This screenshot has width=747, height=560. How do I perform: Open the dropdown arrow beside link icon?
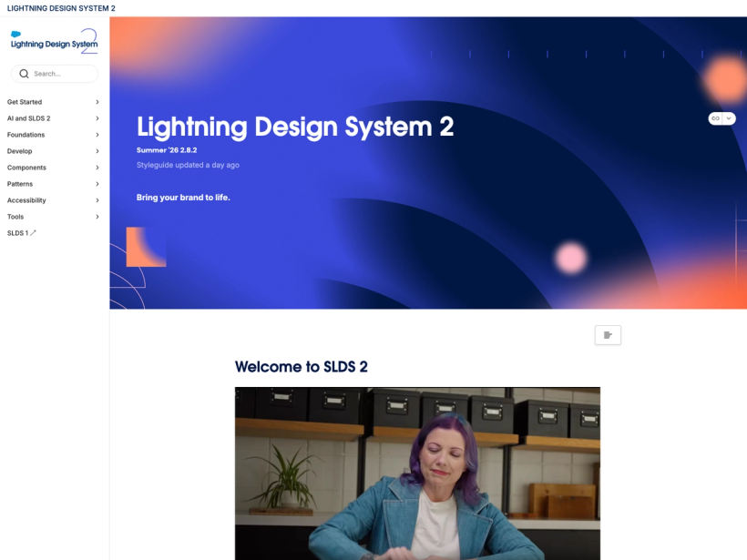pyautogui.click(x=729, y=118)
